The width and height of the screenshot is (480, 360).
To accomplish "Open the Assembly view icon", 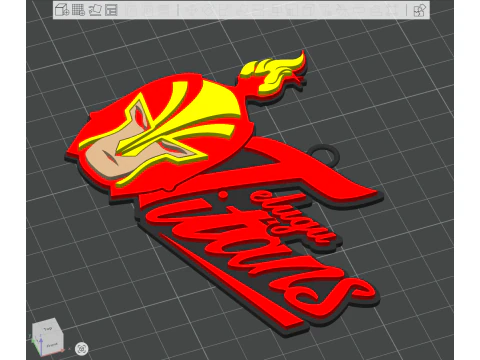I will pos(420,10).
